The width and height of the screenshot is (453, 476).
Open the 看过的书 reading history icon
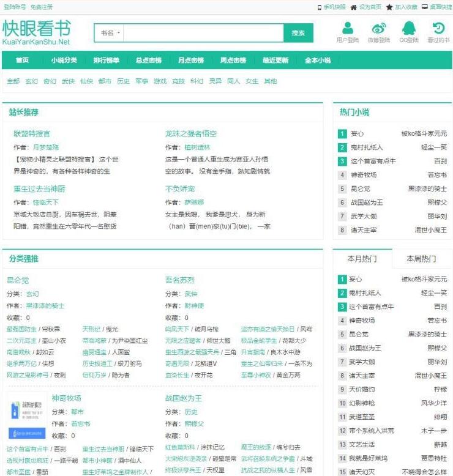[438, 28]
